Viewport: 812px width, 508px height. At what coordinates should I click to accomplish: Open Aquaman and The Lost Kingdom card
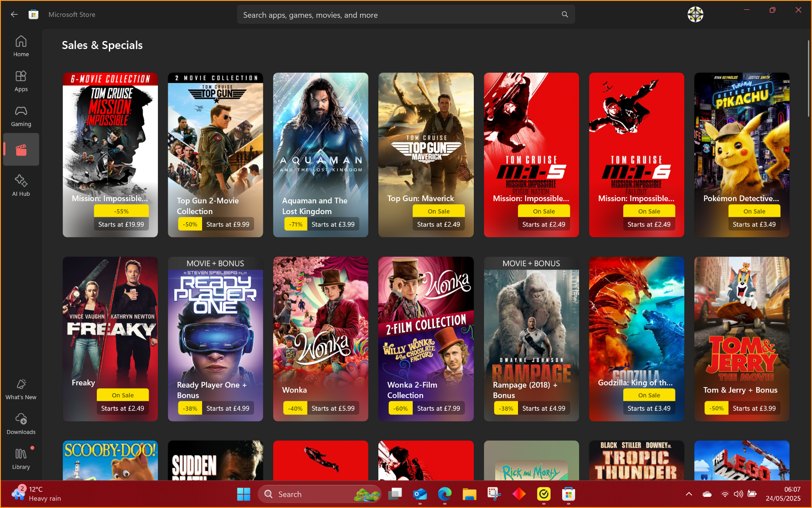tap(321, 155)
